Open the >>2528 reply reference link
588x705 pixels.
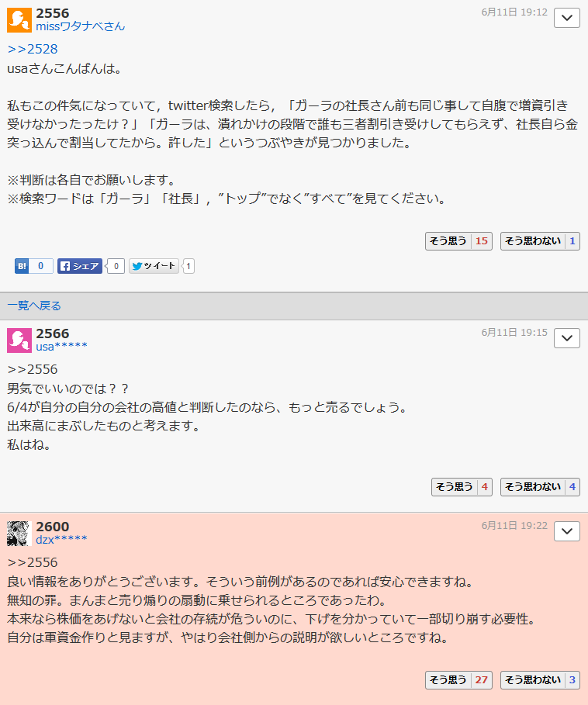click(33, 49)
